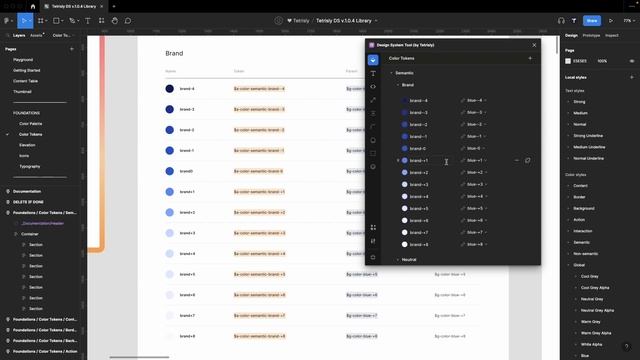This screenshot has height=360, width=640.
Task: Collapse the Brand group in plugin
Action: (398, 85)
